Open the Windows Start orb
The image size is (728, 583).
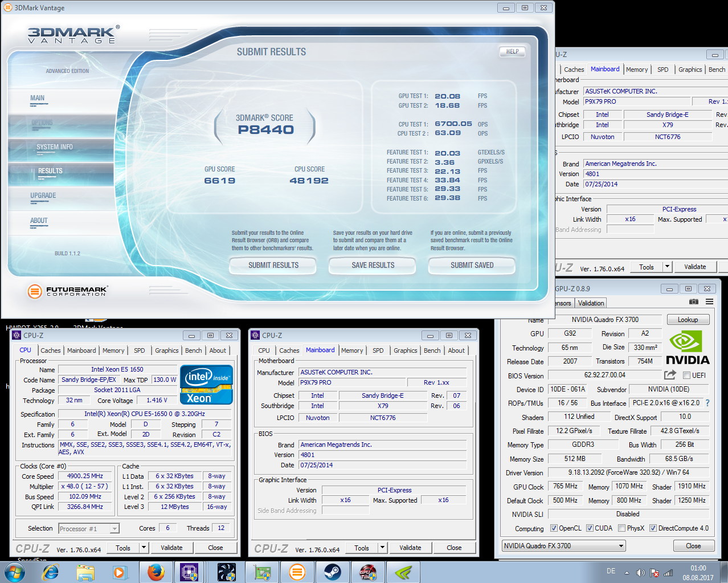pyautogui.click(x=15, y=572)
